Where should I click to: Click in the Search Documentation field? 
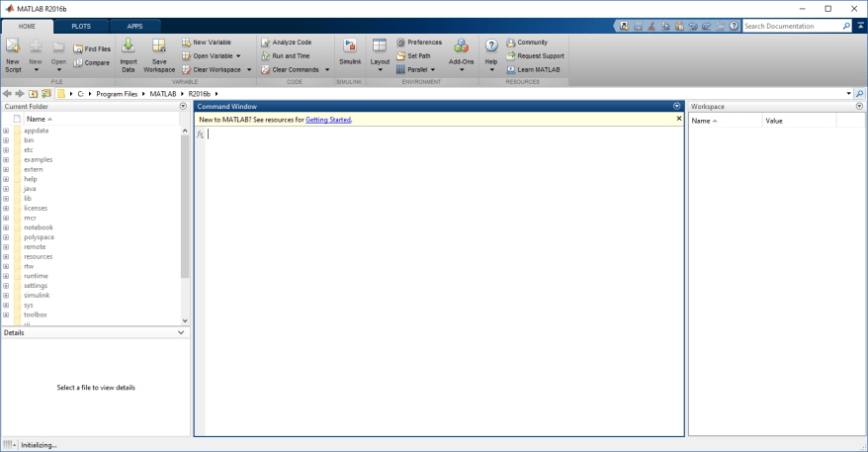[x=793, y=26]
